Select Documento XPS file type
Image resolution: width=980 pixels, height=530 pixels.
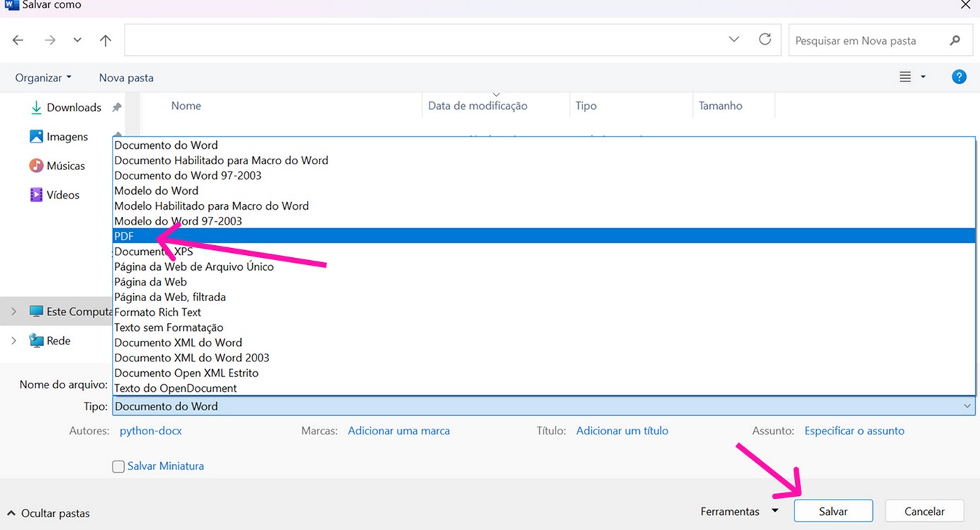(543, 252)
